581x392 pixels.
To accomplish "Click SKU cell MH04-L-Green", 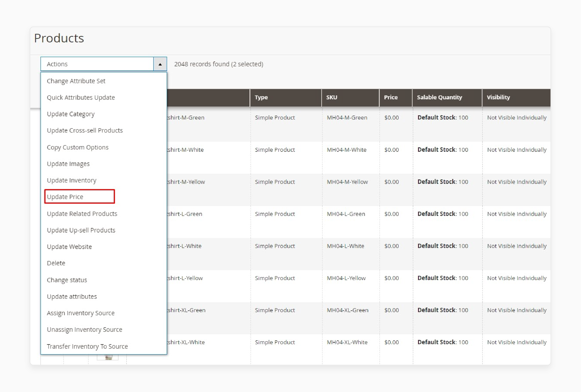I will pyautogui.click(x=346, y=214).
